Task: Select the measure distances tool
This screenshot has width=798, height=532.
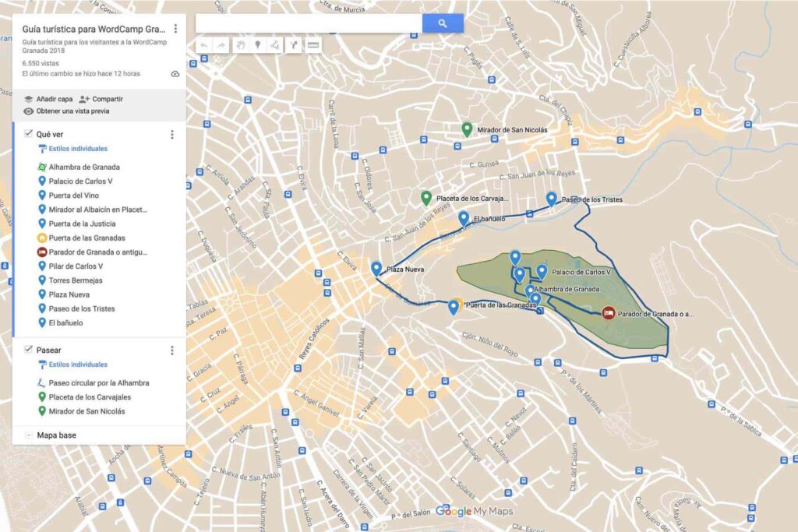Action: coord(314,44)
